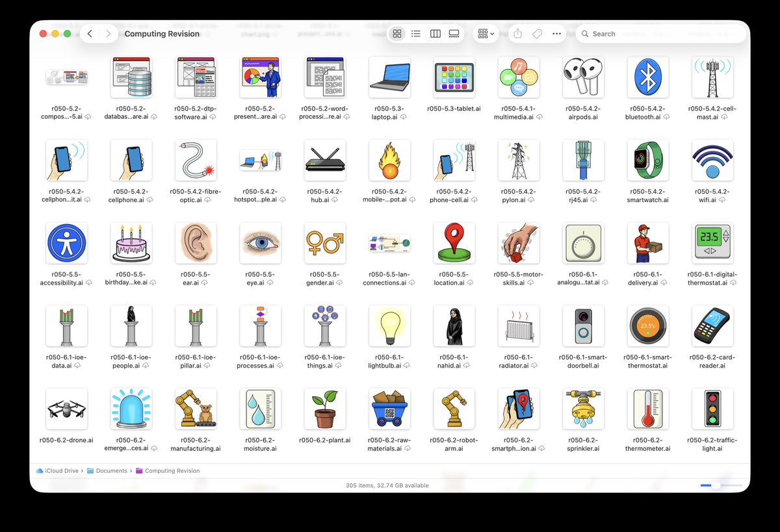Switch to gallery view
Screen dimensions: 780x532
454,34
